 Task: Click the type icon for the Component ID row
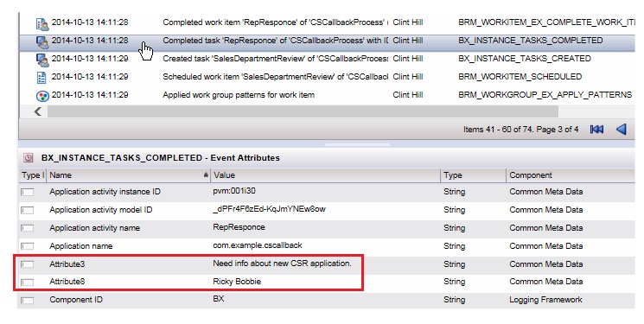pyautogui.click(x=27, y=300)
